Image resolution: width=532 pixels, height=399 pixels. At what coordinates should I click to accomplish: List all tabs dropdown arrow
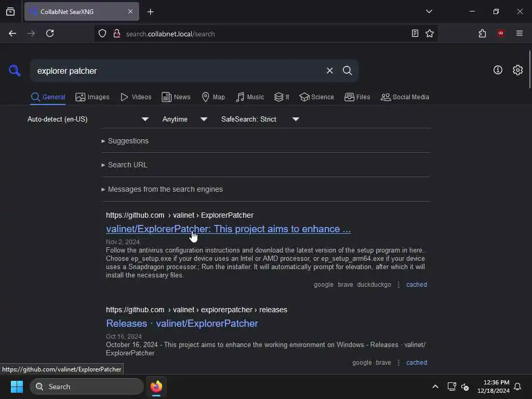[x=429, y=11]
